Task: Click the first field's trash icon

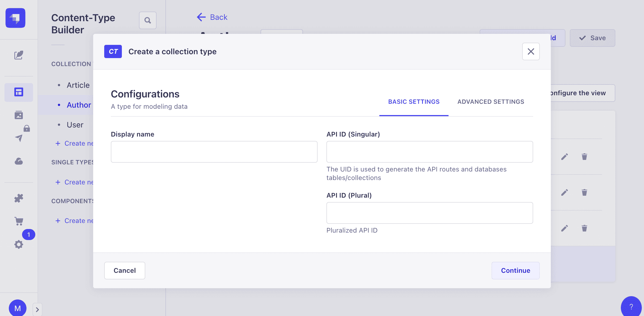Action: (584, 157)
